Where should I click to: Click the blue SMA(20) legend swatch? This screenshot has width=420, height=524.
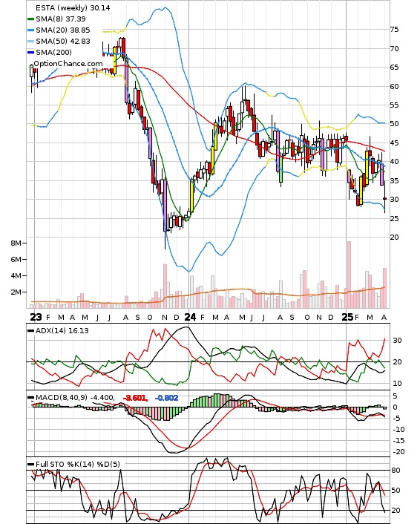pyautogui.click(x=30, y=30)
